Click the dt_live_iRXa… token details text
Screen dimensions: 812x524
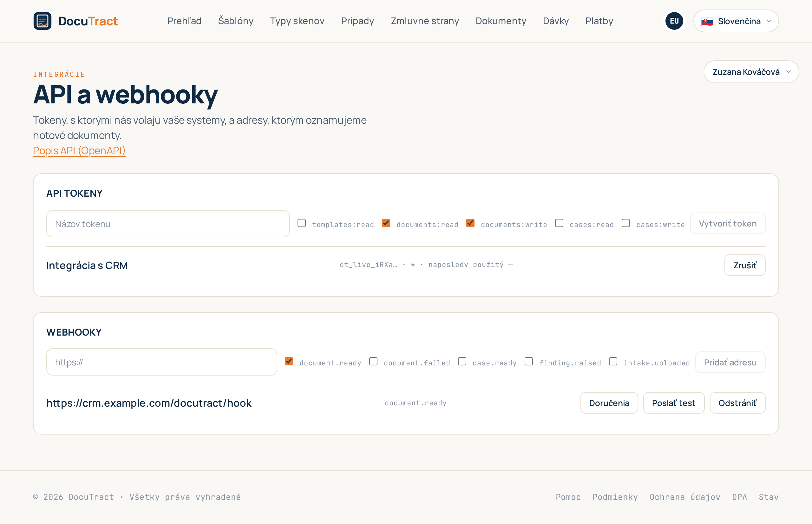coord(426,265)
